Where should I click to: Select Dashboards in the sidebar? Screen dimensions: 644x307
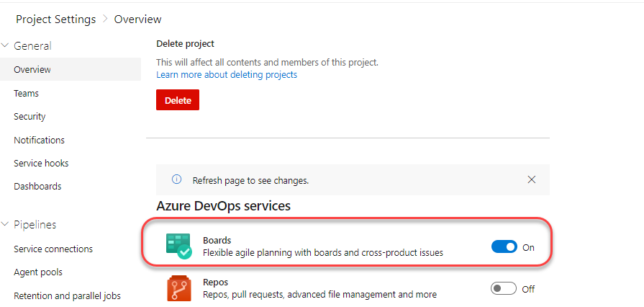[x=37, y=186]
